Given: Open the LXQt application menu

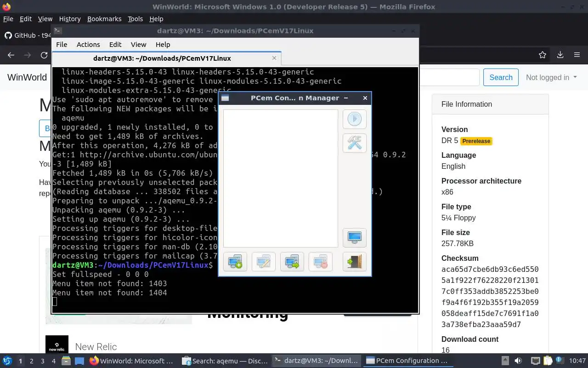Looking at the screenshot, I should [7, 361].
